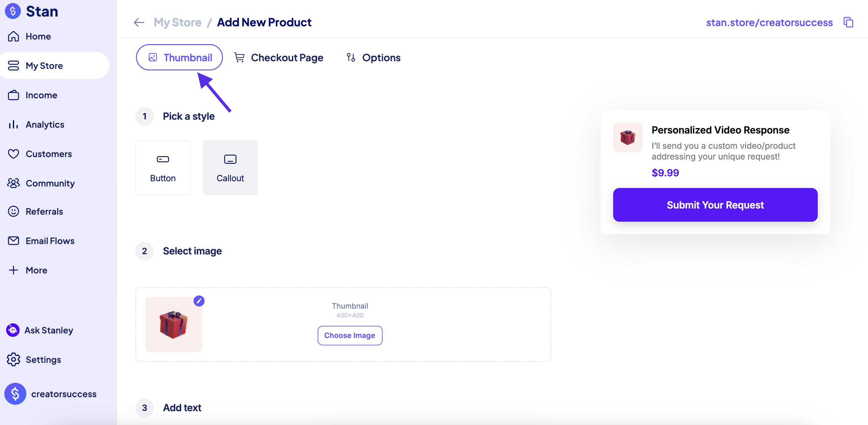Click the custom video/product description text
The width and height of the screenshot is (868, 425).
pos(723,151)
